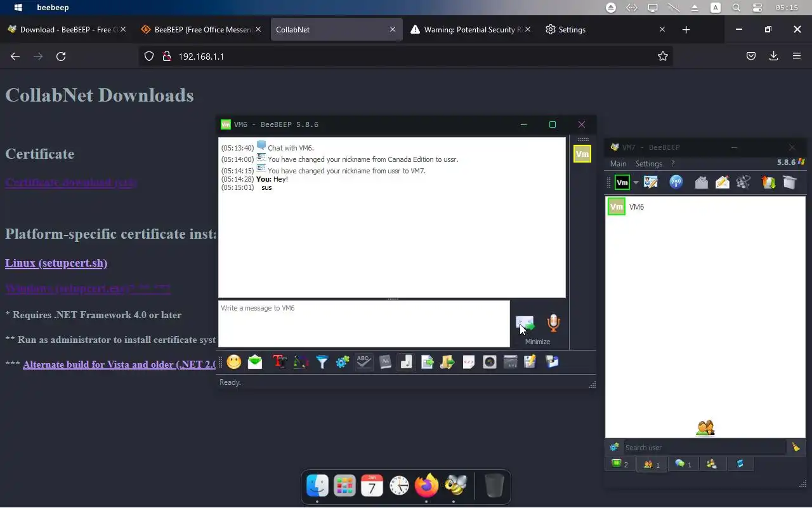This screenshot has width=812, height=508.
Task: Open Finder from the dock
Action: (317, 486)
